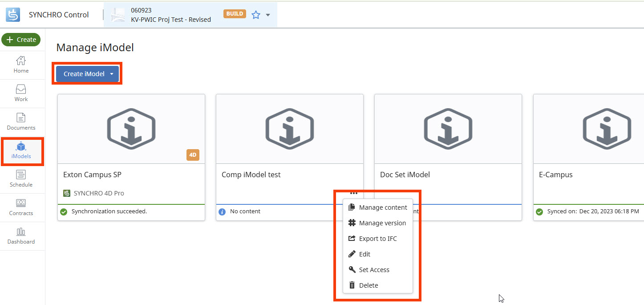This screenshot has width=644, height=305.
Task: Expand the project selector dropdown arrow
Action: point(268,15)
